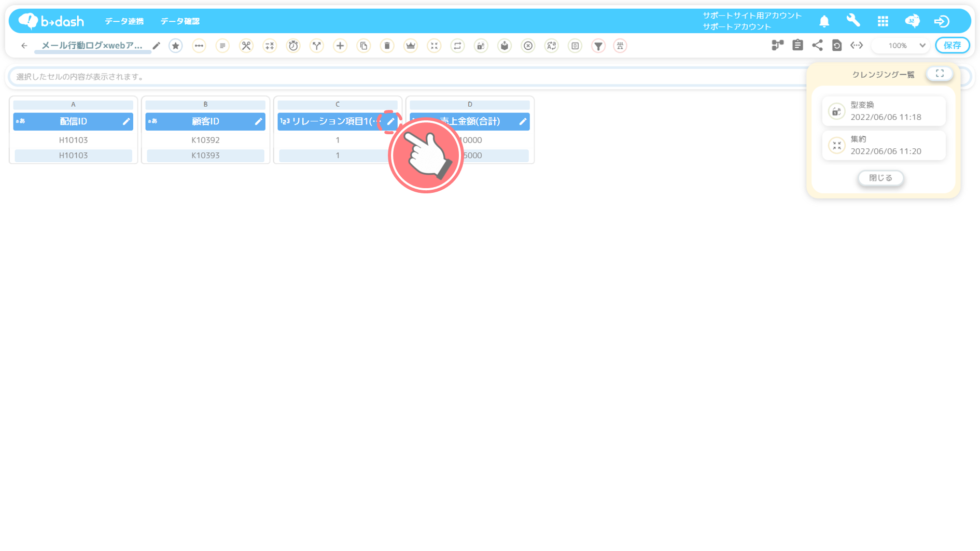Open notifications bell icon
This screenshot has width=980, height=551.
(x=824, y=21)
